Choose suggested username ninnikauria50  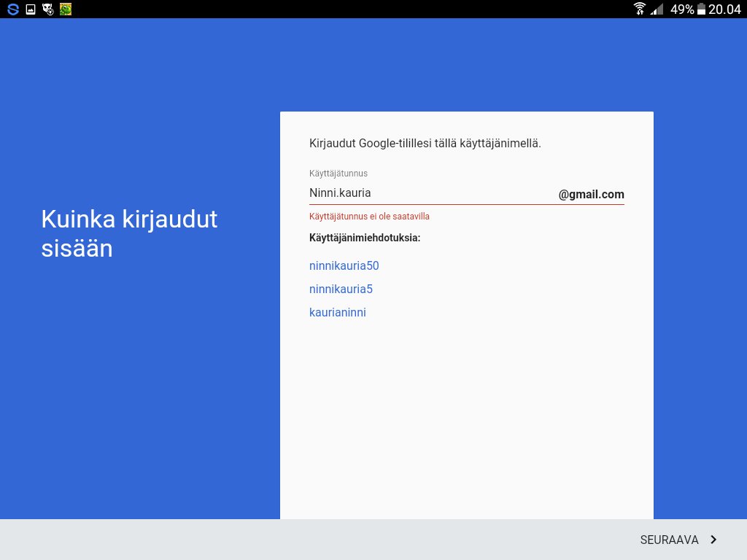344,265
